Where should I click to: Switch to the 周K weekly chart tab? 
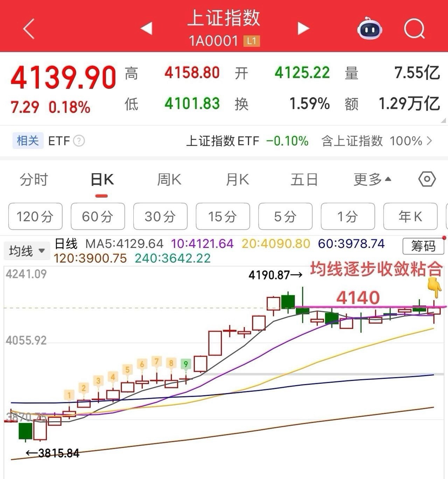(x=169, y=179)
